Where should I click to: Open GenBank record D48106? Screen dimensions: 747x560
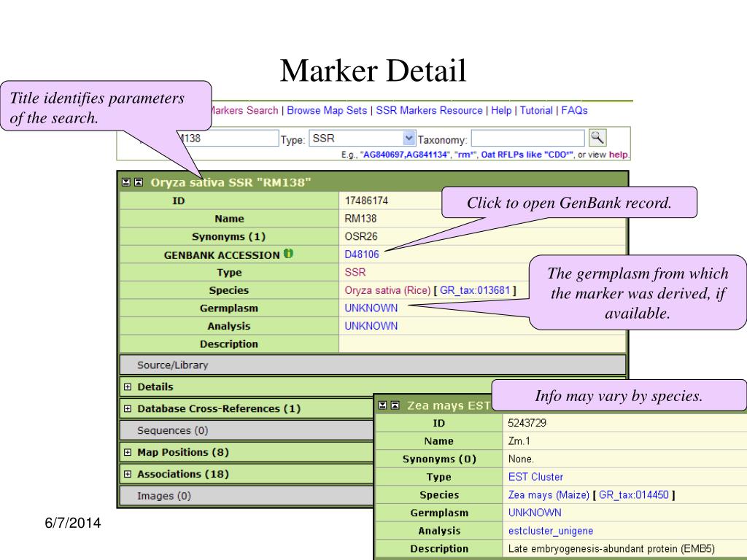tap(362, 254)
